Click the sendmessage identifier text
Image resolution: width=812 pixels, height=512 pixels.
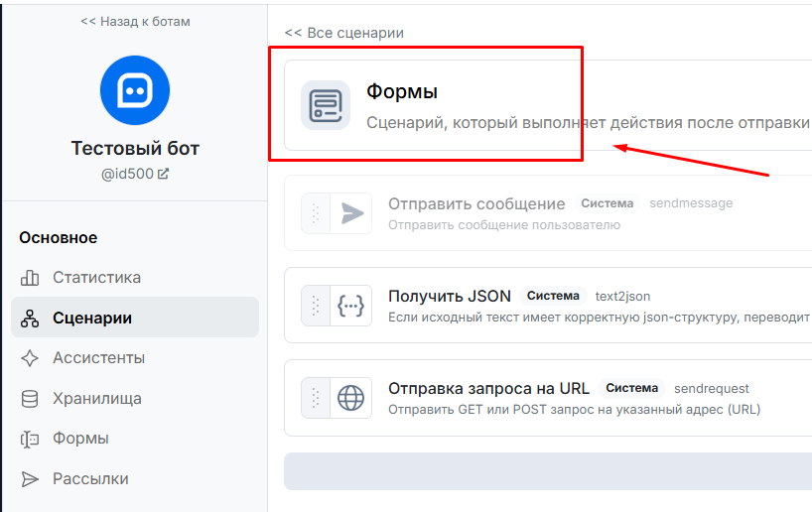click(691, 203)
